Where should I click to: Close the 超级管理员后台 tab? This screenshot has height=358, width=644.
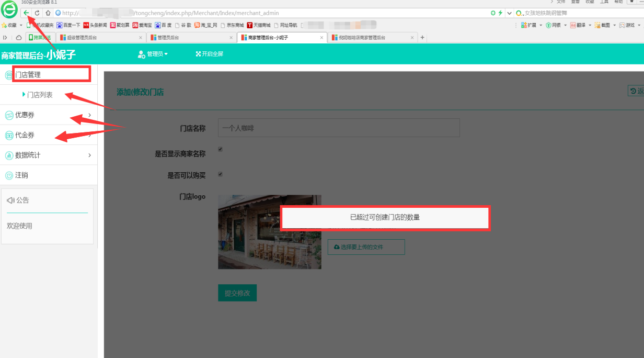click(141, 38)
